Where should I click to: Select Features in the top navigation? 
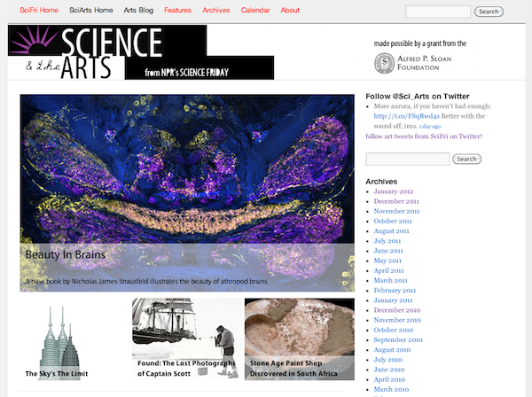(177, 10)
